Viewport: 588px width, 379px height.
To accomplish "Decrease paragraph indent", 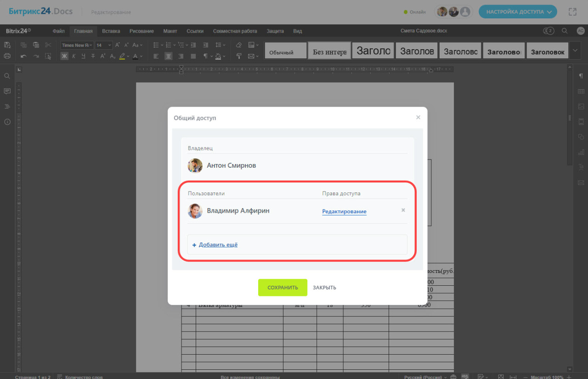I will [193, 45].
